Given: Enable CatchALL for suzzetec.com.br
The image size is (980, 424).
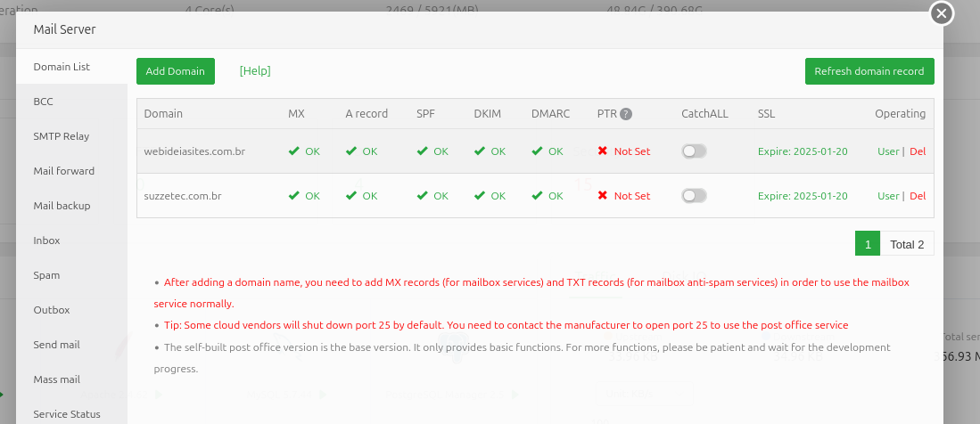Looking at the screenshot, I should [x=694, y=196].
